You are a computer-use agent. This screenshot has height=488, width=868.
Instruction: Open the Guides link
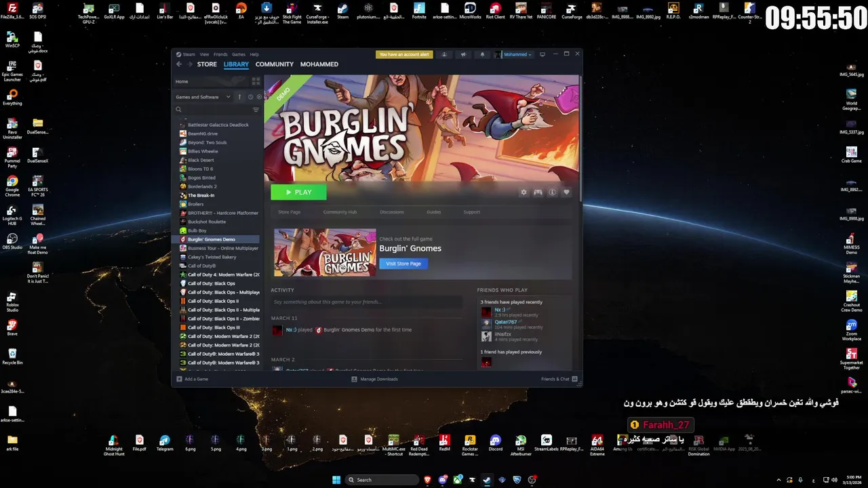click(x=434, y=212)
